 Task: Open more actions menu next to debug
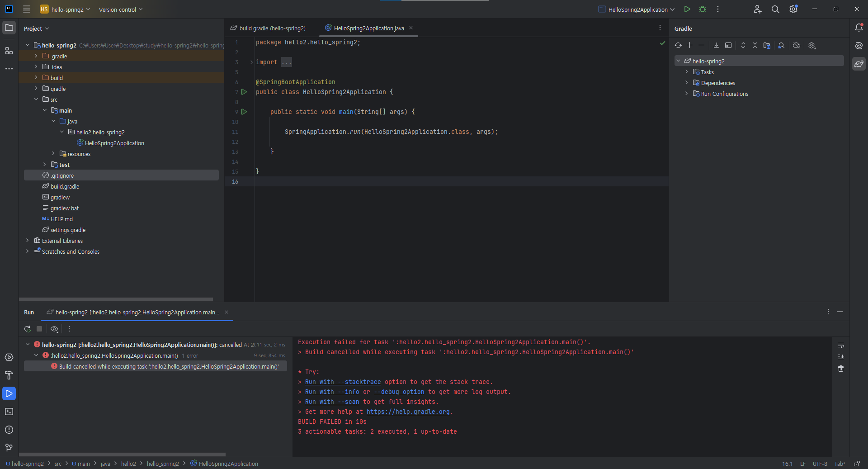718,9
